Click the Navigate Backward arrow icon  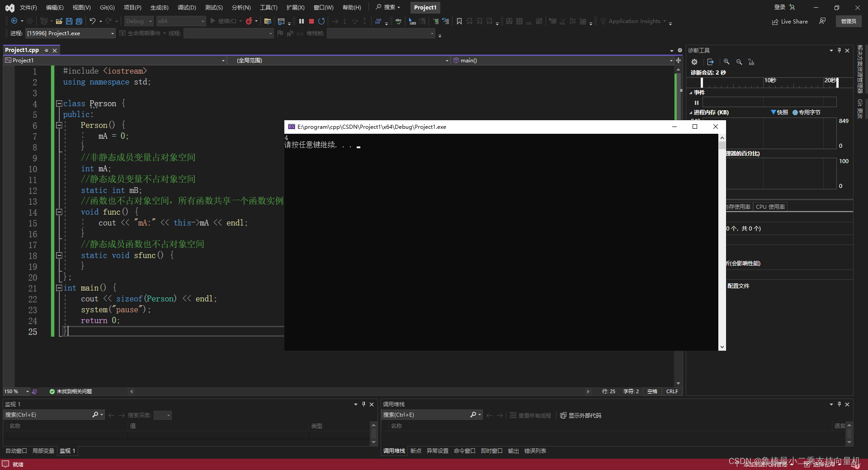pyautogui.click(x=14, y=21)
